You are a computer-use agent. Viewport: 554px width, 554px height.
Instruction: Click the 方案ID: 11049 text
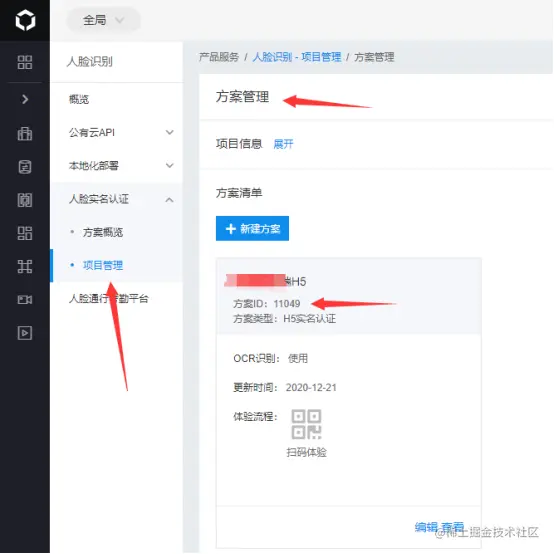click(x=267, y=303)
